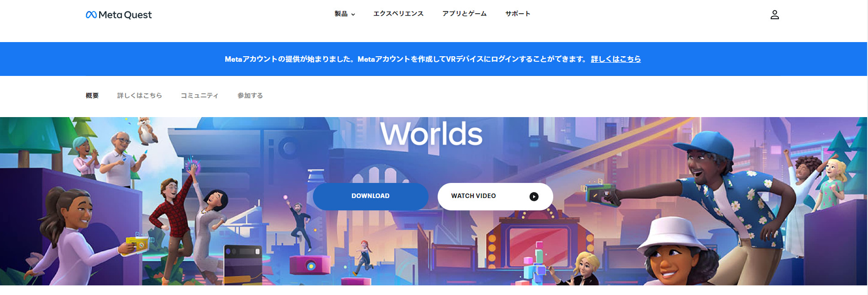Image resolution: width=868 pixels, height=295 pixels.
Task: Click the Worlds hero title text
Action: click(431, 134)
